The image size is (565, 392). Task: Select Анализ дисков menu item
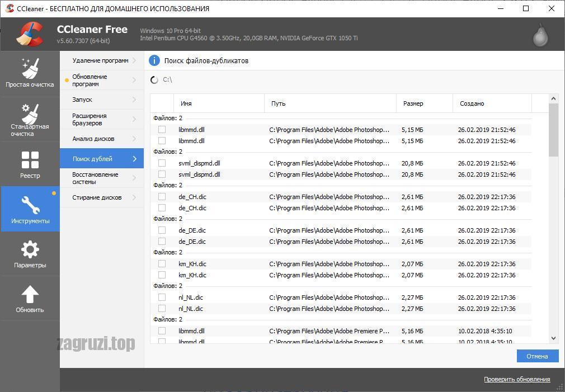click(102, 139)
